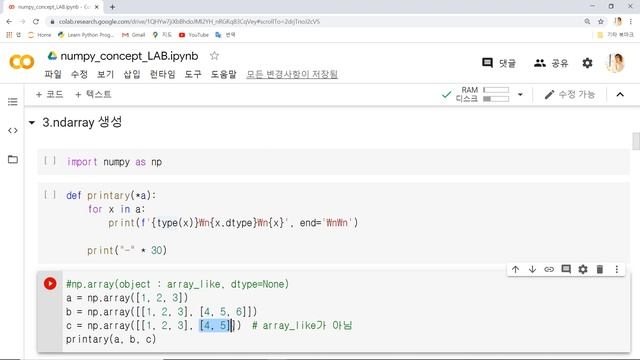
Task: Open the code snippets sidebar icon
Action: click(x=13, y=131)
